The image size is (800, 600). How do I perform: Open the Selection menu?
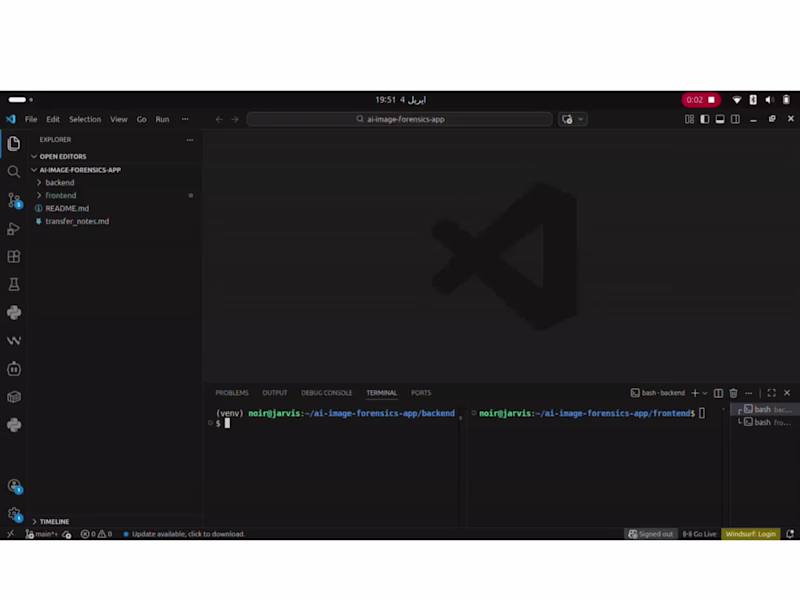pyautogui.click(x=85, y=119)
